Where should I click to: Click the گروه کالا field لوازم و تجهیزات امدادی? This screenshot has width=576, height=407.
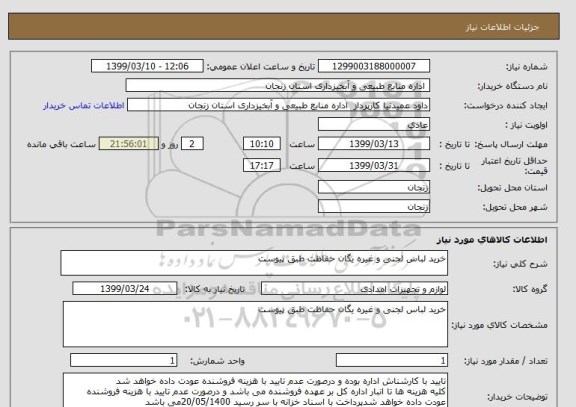(354, 289)
